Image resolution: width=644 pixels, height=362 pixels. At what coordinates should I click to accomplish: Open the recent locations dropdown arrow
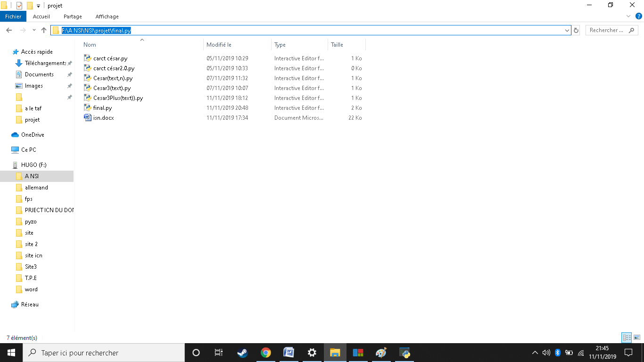point(34,30)
